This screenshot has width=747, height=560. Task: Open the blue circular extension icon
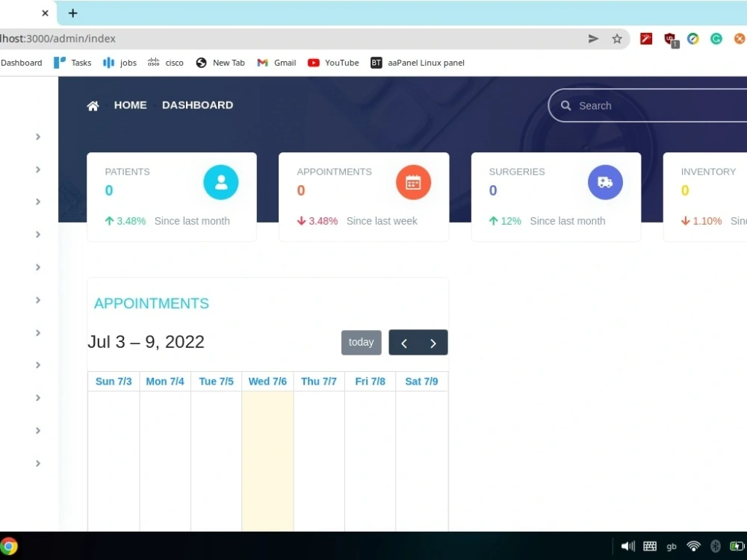tap(692, 39)
